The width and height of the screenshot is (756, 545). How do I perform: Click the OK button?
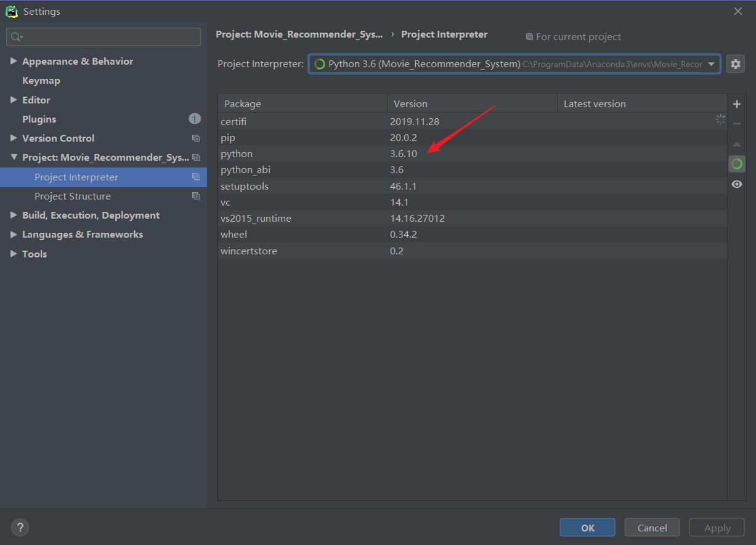tap(587, 528)
